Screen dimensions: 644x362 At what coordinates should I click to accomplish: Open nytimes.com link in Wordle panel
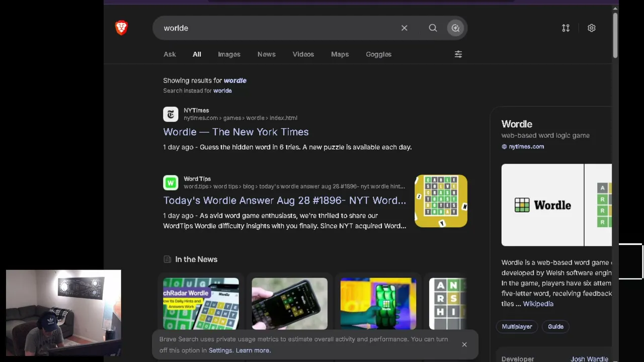526,147
